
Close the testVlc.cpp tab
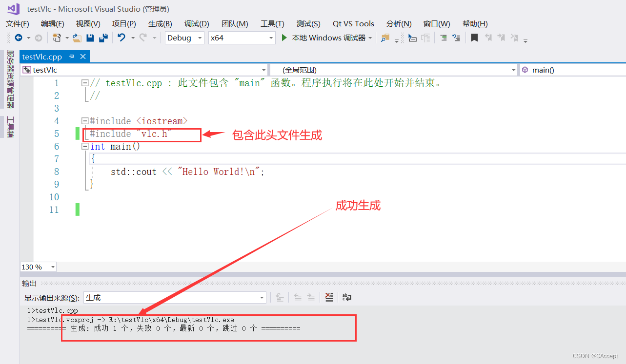tap(83, 57)
